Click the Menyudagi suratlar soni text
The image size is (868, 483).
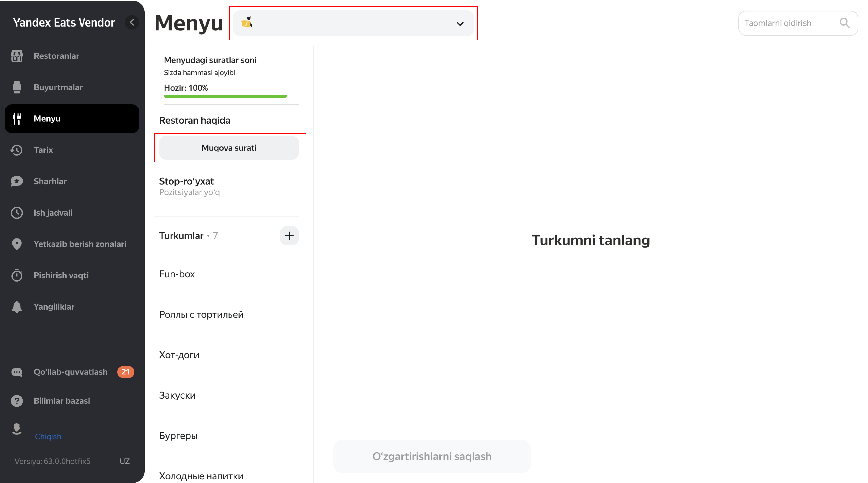coord(210,60)
